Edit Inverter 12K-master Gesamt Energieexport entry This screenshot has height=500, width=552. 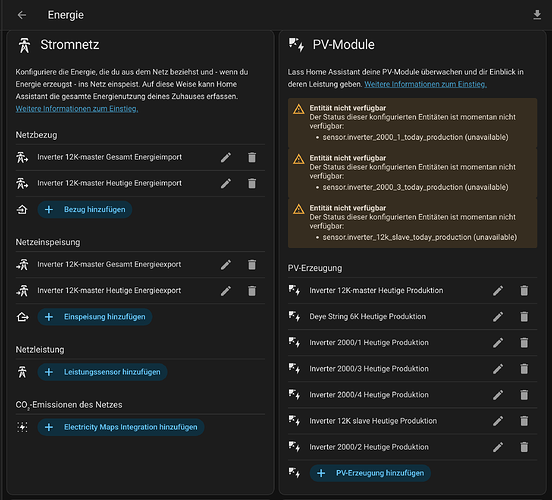226,264
